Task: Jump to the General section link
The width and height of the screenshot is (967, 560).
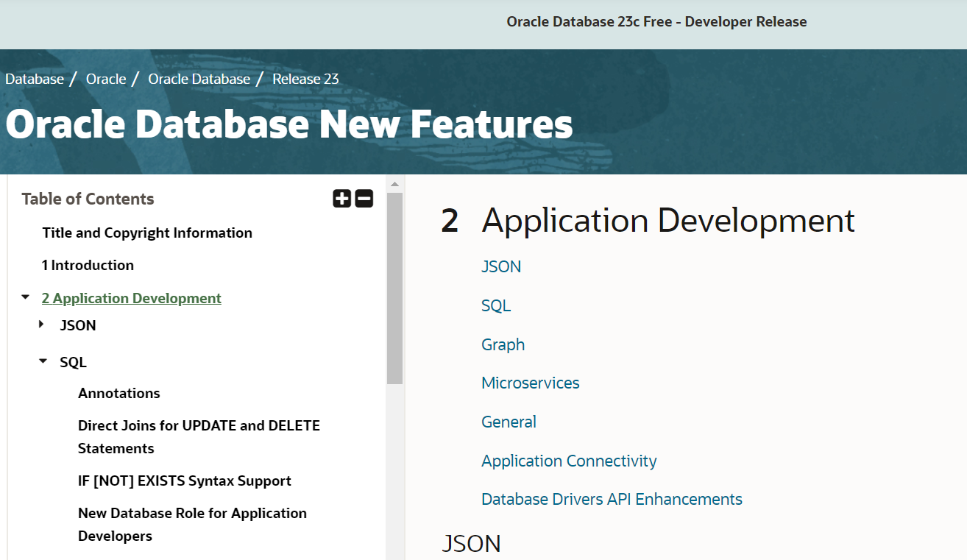Action: tap(509, 422)
